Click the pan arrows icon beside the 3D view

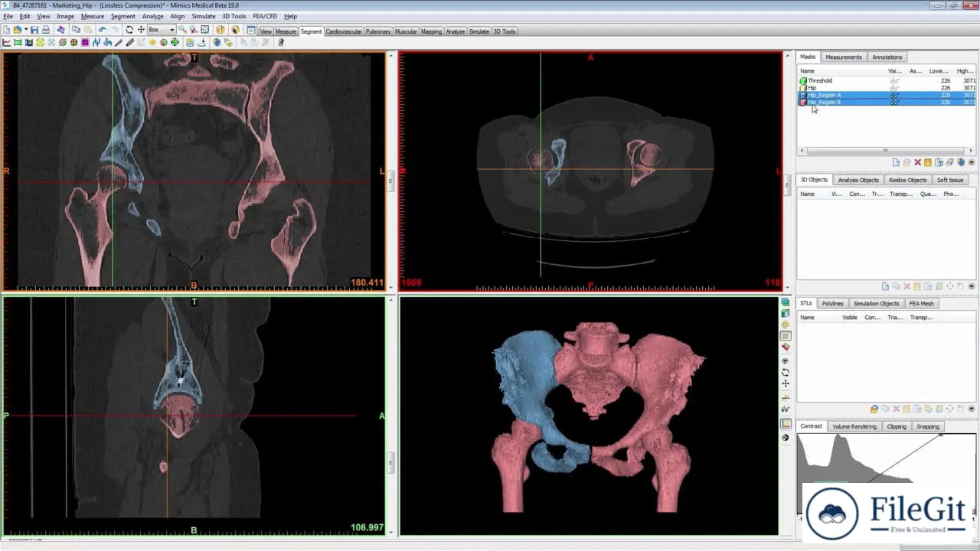pos(786,383)
